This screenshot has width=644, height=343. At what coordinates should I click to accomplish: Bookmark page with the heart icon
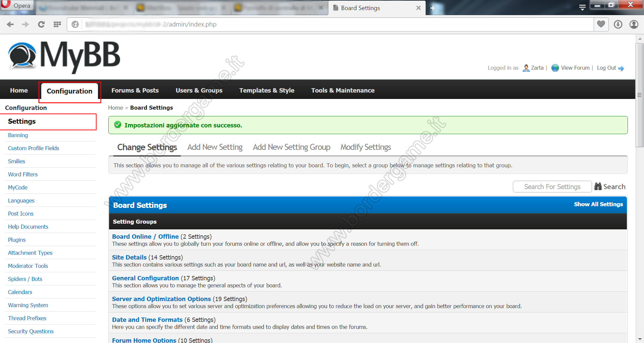(x=601, y=24)
